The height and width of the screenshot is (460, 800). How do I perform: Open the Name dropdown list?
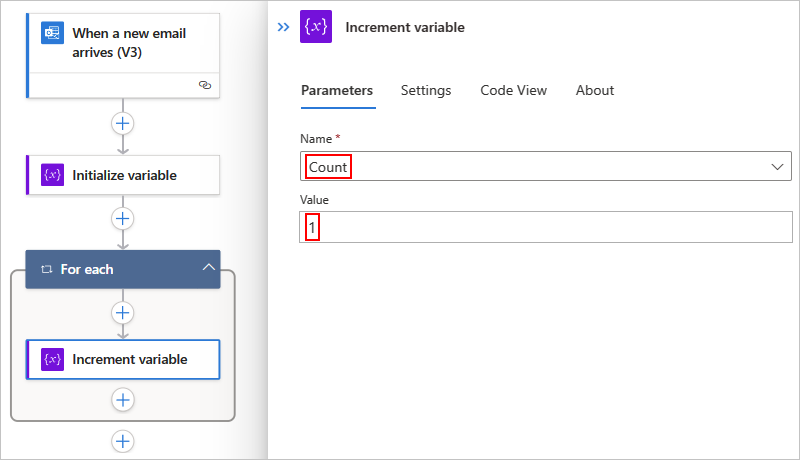[778, 167]
